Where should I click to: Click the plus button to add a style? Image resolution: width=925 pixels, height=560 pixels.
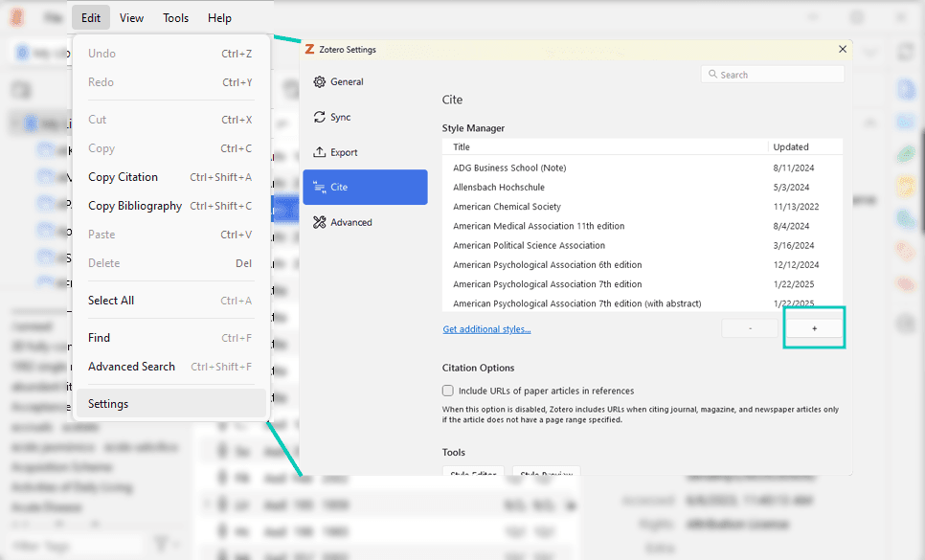[x=814, y=328]
